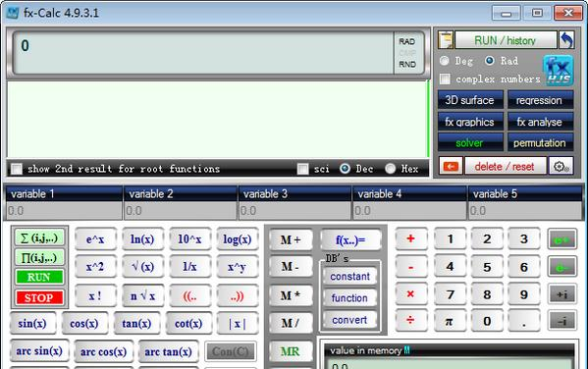This screenshot has width=588, height=369.
Task: Click the -i imaginary key
Action: (561, 321)
